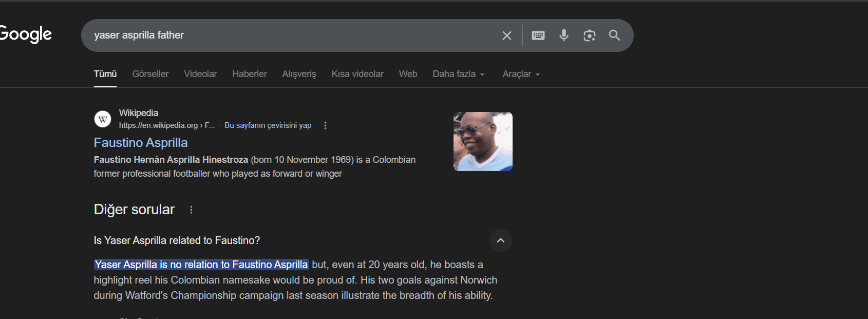Open the Kısa videolar tab
The height and width of the screenshot is (319, 868).
[357, 74]
